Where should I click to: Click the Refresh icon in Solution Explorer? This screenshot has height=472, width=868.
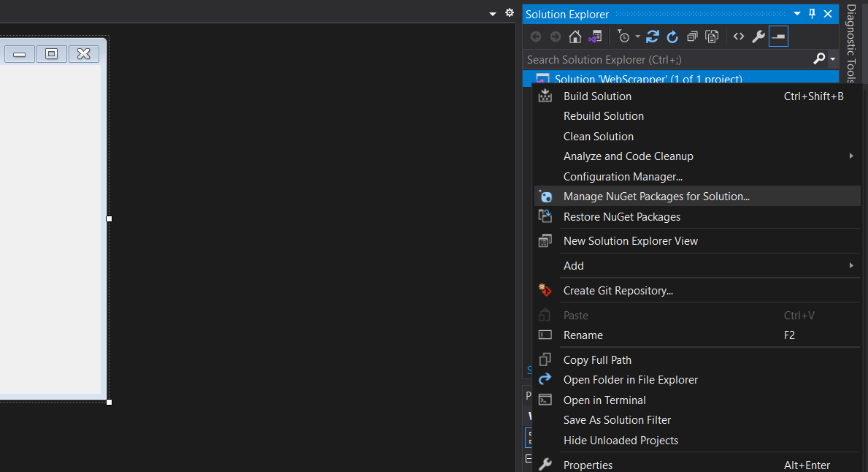(x=672, y=36)
